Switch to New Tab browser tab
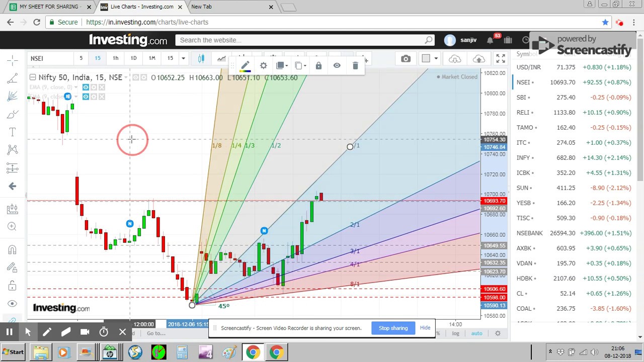 230,7
